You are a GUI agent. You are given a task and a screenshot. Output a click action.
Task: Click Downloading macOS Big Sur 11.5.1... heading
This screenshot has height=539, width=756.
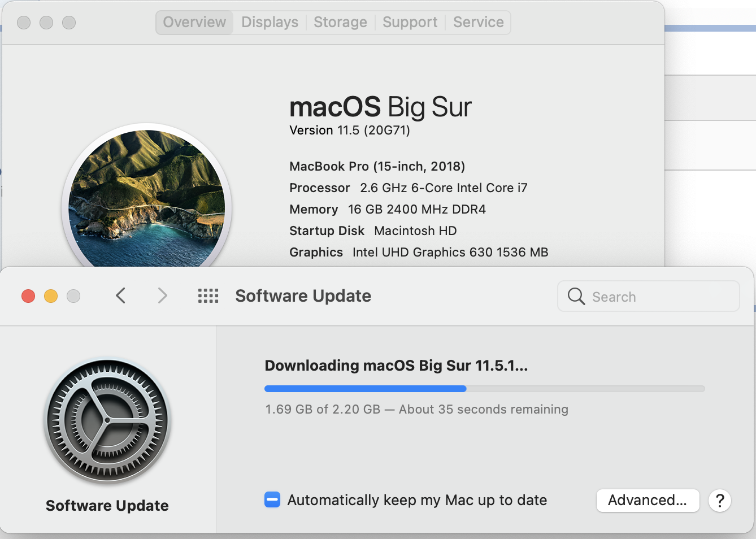click(396, 366)
